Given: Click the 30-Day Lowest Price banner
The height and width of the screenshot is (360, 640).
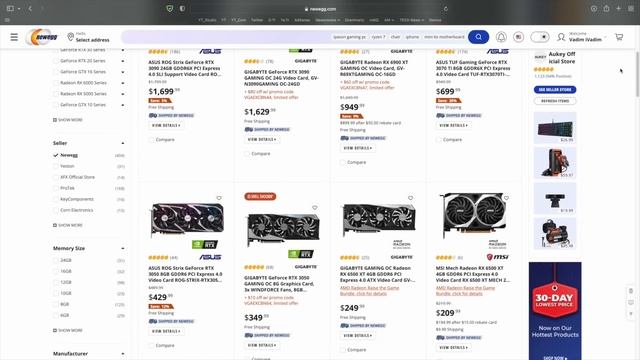Looking at the screenshot, I should click(555, 311).
